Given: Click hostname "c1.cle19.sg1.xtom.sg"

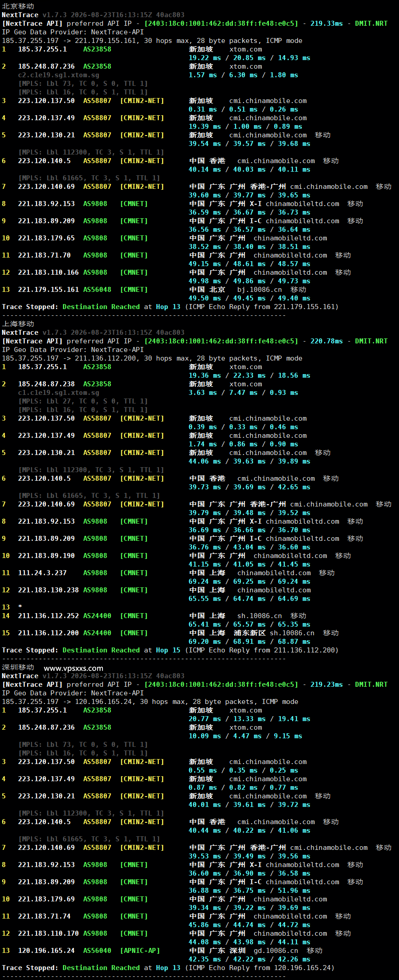Looking at the screenshot, I should coord(59,393).
